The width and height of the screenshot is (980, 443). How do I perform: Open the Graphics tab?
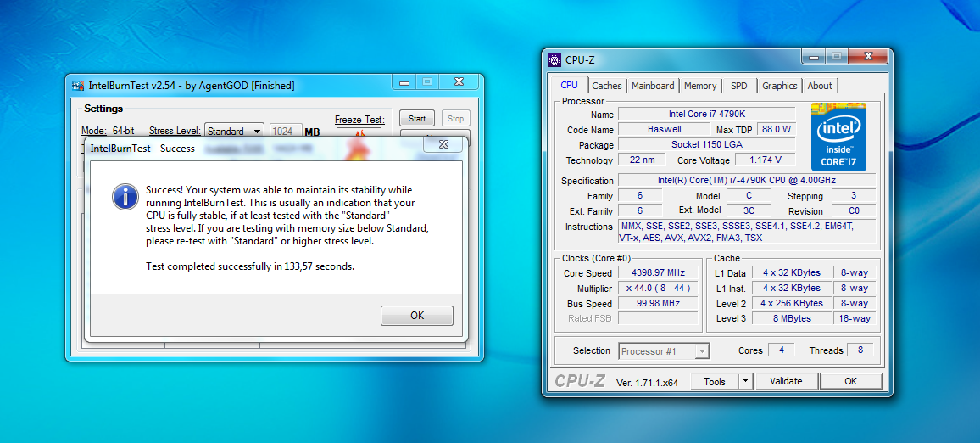(x=779, y=86)
